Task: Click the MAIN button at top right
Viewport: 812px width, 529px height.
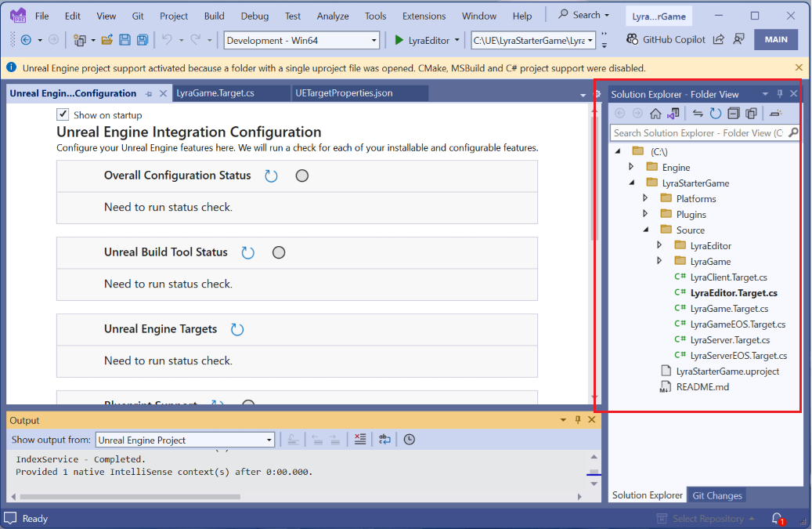Action: 776,39
